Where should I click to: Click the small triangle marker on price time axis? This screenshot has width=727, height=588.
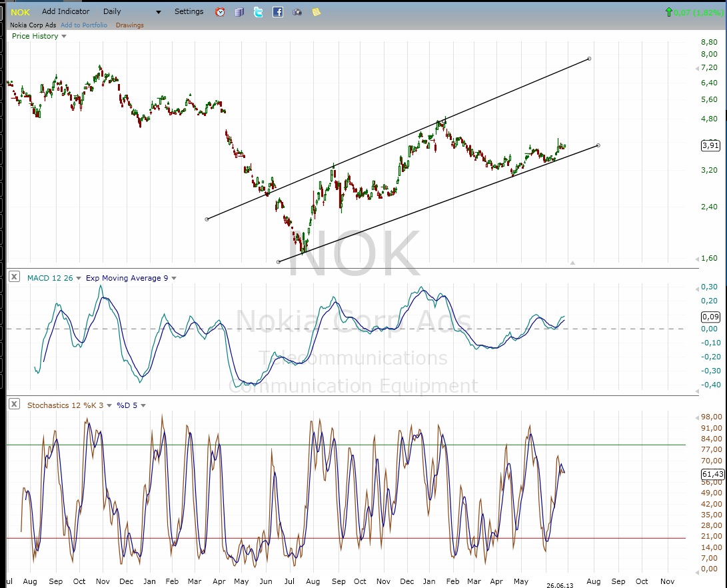pyautogui.click(x=572, y=263)
